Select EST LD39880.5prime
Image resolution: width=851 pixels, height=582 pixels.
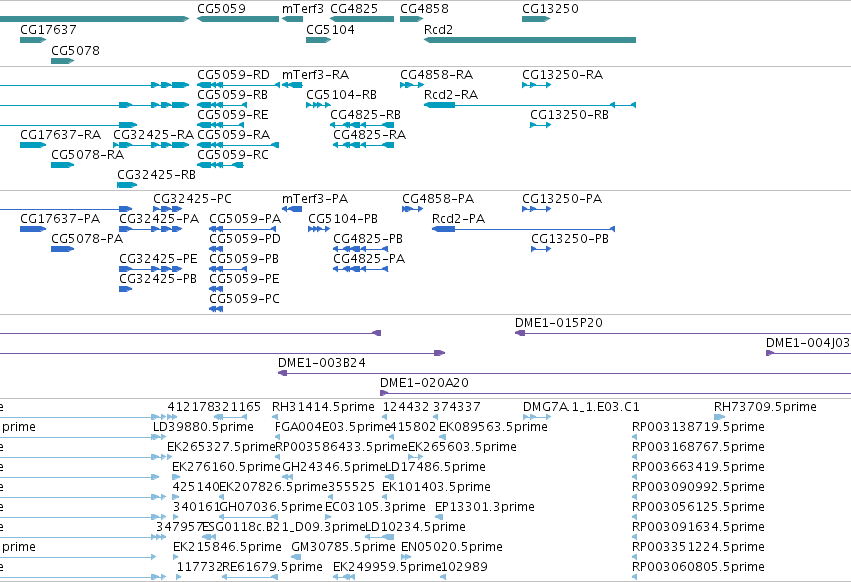204,427
